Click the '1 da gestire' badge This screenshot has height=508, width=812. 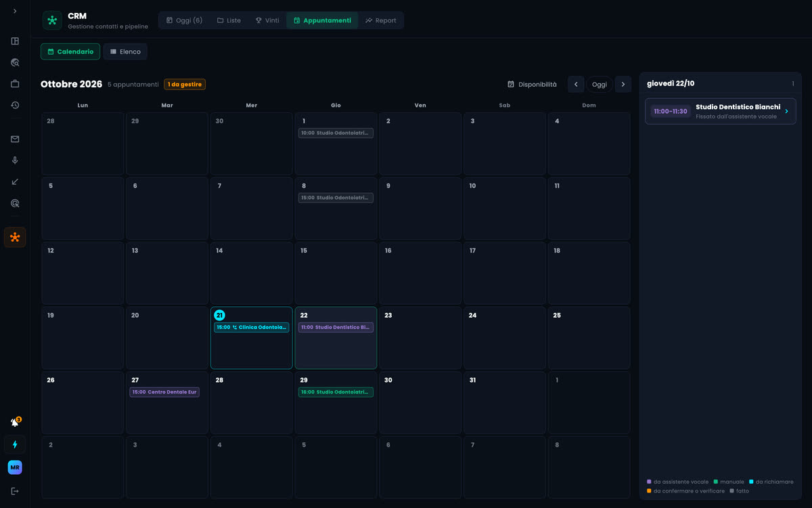point(185,85)
